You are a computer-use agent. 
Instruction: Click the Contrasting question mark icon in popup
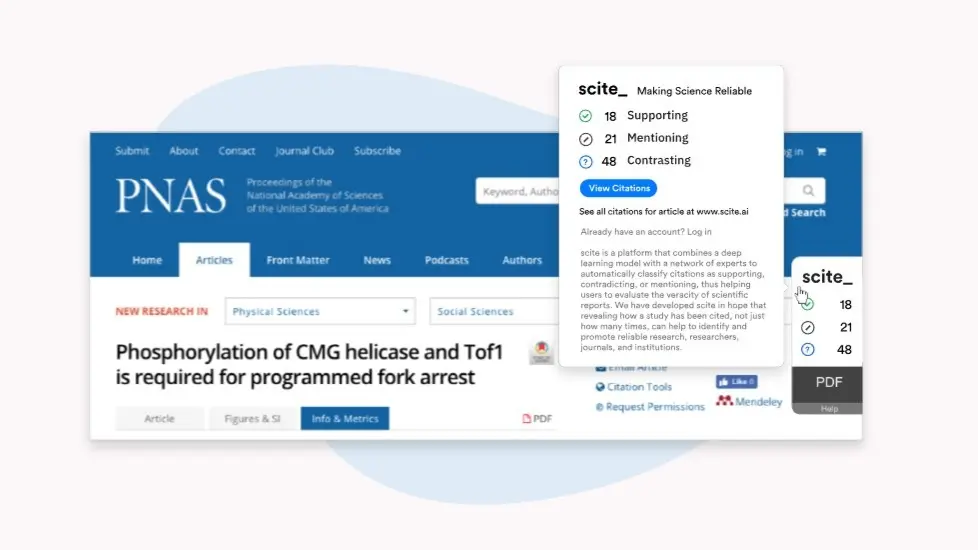[x=585, y=162]
